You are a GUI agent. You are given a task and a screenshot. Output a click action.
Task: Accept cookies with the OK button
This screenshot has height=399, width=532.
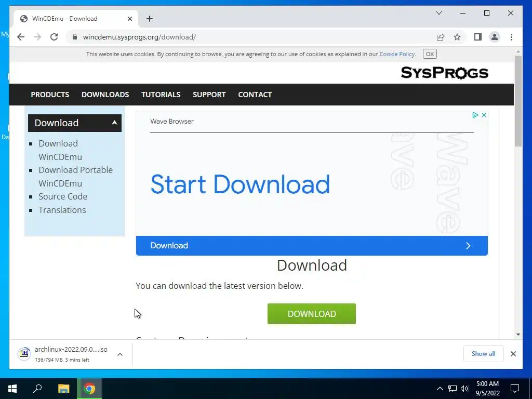click(x=430, y=54)
